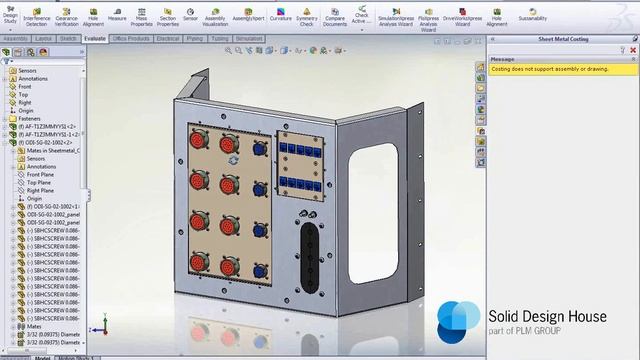Expand Mates in Sheetmetal folder

point(13,151)
